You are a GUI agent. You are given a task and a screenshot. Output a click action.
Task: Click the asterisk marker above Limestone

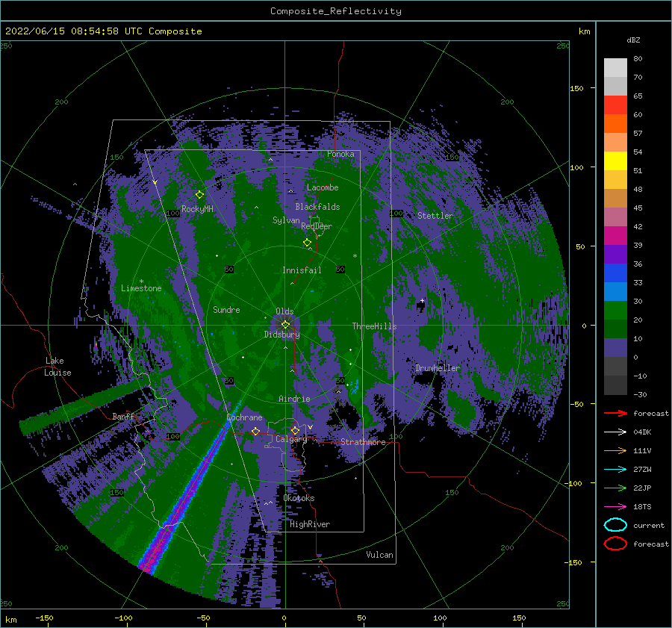pyautogui.click(x=141, y=282)
